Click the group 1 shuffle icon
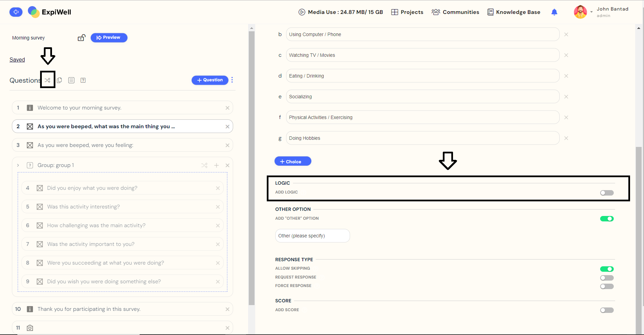 pos(204,165)
